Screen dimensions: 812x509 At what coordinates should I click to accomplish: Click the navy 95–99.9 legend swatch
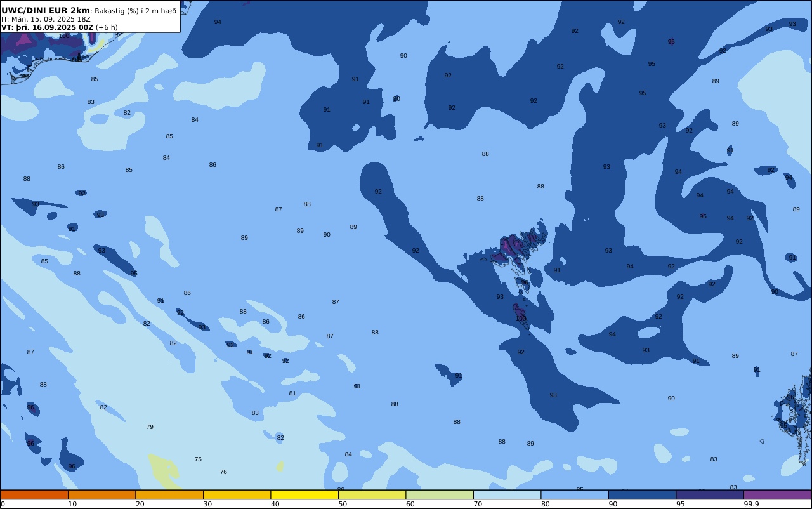click(710, 494)
